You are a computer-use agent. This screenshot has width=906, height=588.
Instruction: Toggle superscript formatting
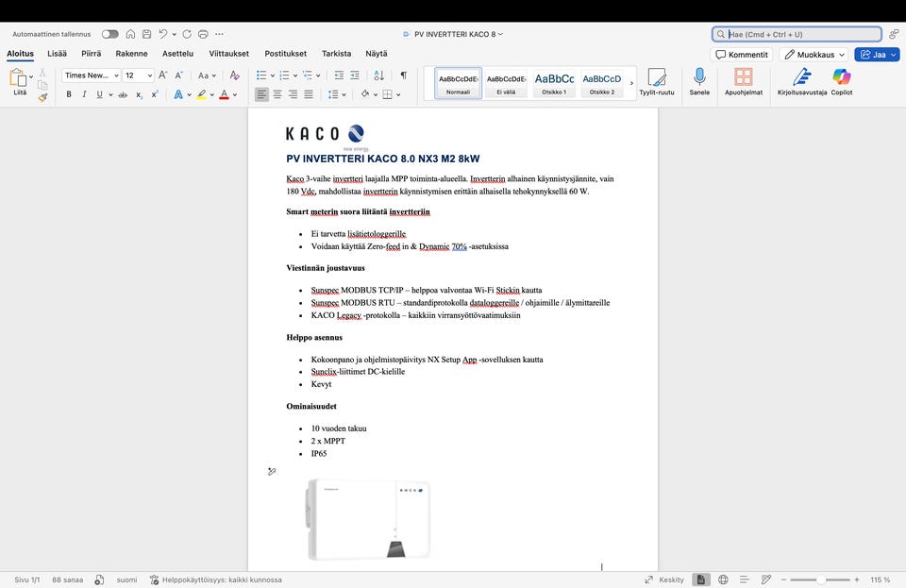point(155,94)
